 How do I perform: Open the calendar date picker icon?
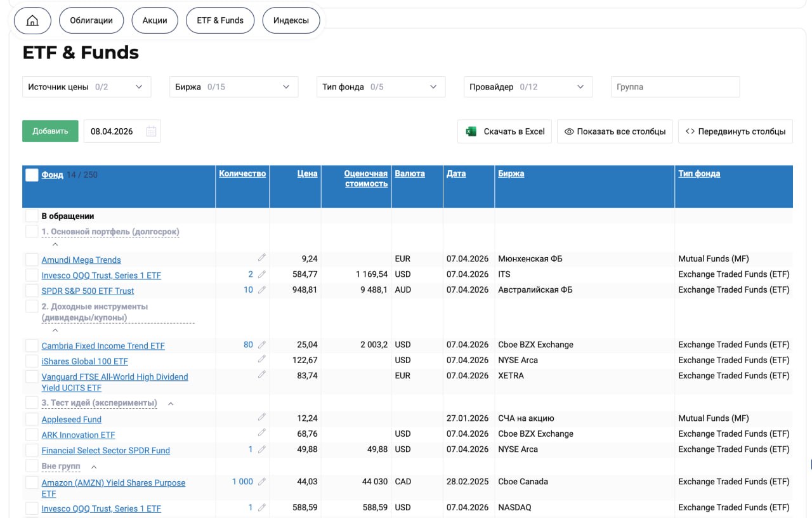(151, 131)
